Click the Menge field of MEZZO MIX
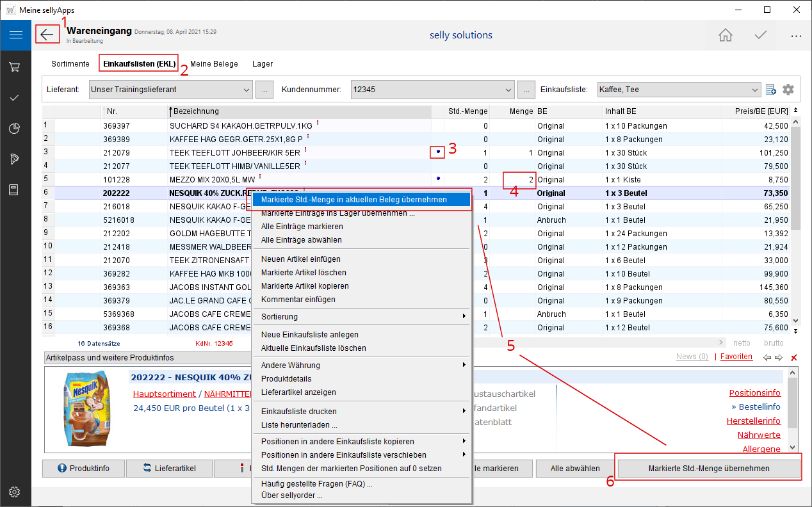 [x=519, y=180]
